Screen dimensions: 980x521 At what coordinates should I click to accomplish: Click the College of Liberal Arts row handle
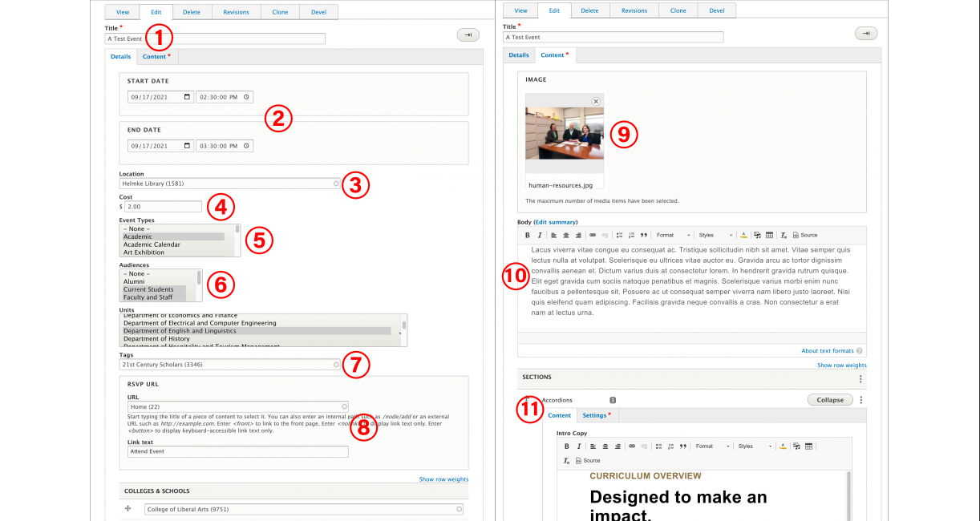tap(128, 509)
